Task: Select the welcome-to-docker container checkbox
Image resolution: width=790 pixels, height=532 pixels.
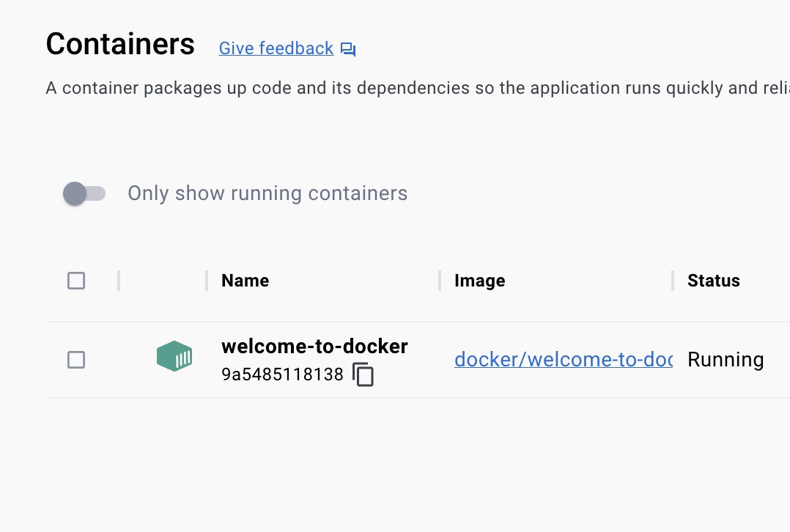Action: click(x=76, y=360)
